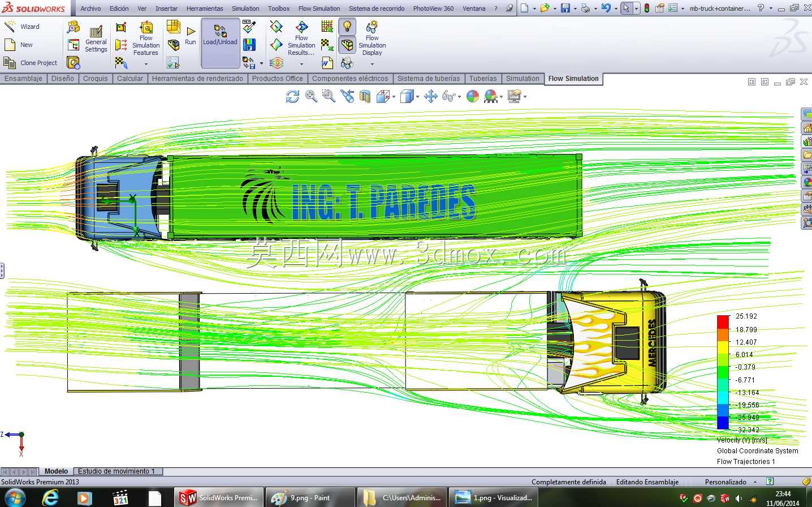Open the Windows Start button
Image resolution: width=812 pixels, height=507 pixels.
15,497
